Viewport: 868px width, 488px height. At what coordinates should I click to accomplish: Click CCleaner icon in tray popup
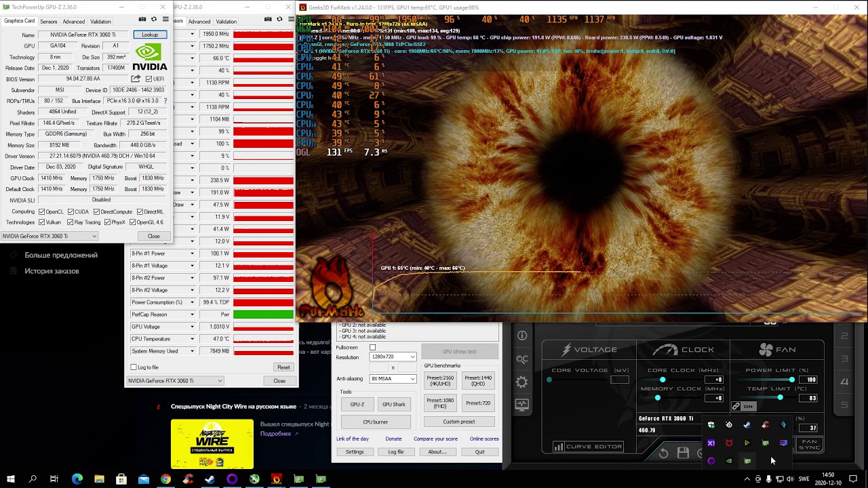pyautogui.click(x=765, y=425)
